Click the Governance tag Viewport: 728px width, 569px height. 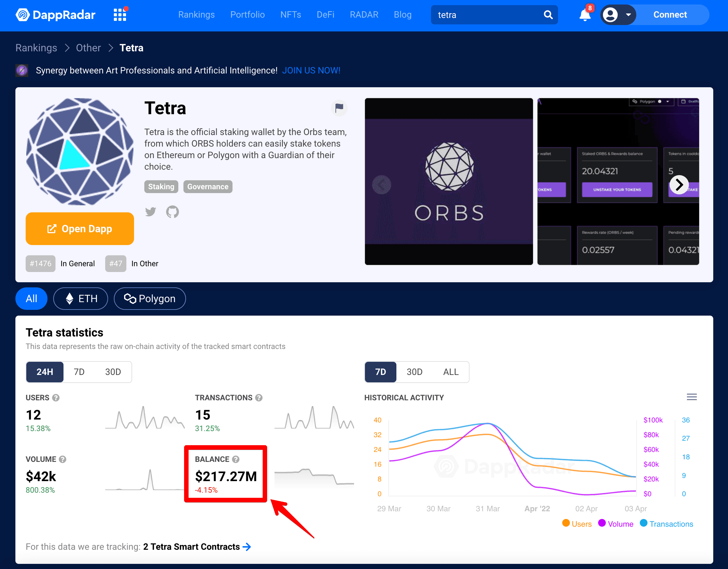coord(208,187)
